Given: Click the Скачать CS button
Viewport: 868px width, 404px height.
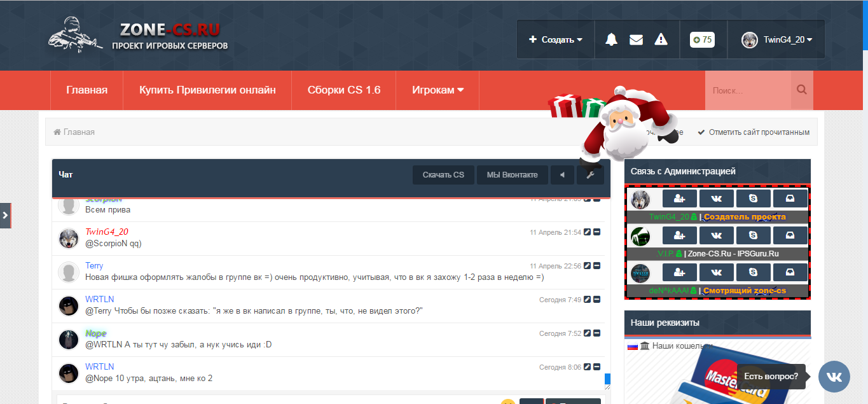Looking at the screenshot, I should click(x=443, y=175).
